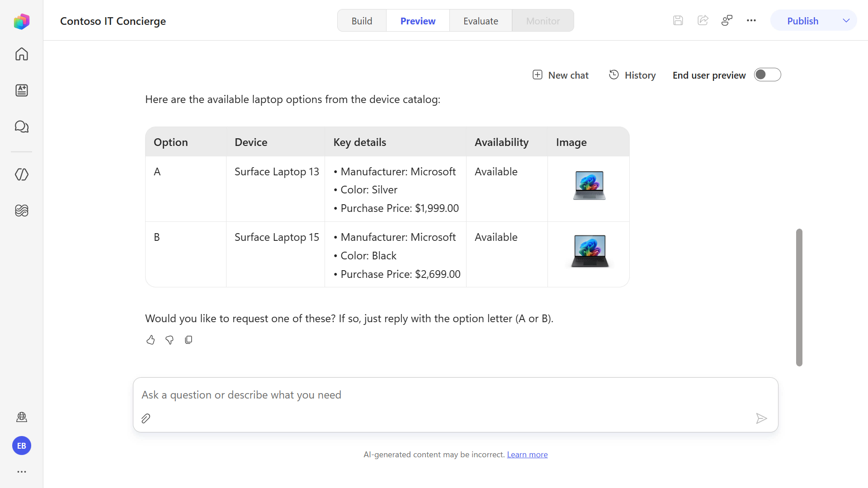The height and width of the screenshot is (488, 868).
Task: Click the Contoso IT Concierge title
Action: point(113,21)
